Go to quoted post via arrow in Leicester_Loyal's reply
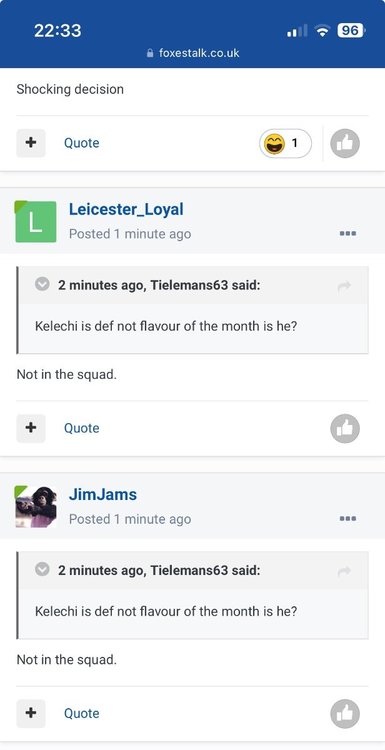The width and height of the screenshot is (385, 750). pyautogui.click(x=344, y=286)
